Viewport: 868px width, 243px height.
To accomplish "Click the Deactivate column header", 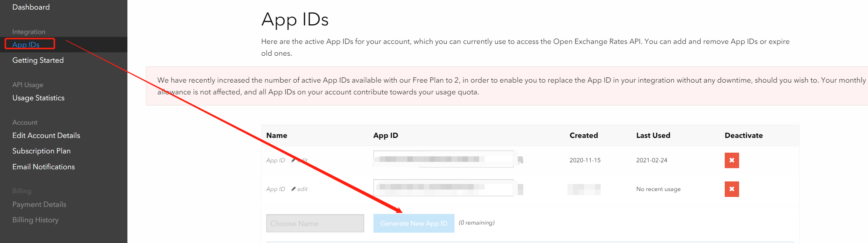I will point(743,135).
